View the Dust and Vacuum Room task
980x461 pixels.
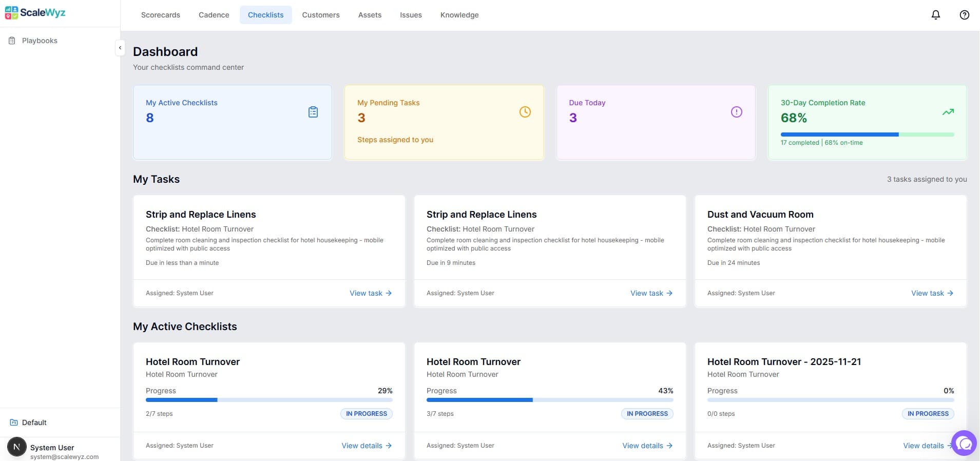click(932, 293)
